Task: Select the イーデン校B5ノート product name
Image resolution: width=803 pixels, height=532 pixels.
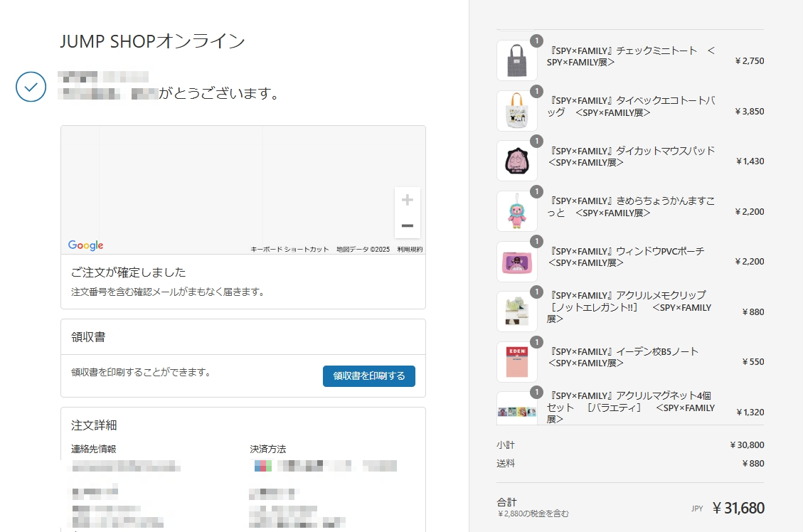Action: click(623, 358)
